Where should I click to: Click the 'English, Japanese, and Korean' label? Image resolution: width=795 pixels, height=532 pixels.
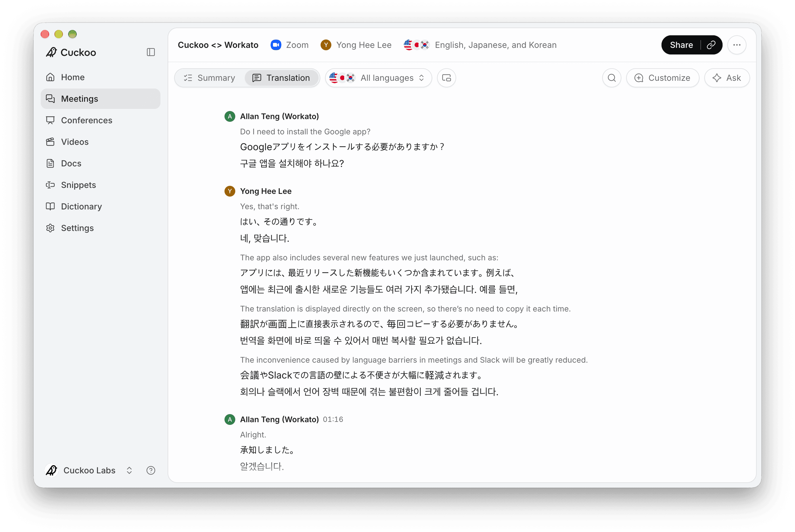click(496, 45)
